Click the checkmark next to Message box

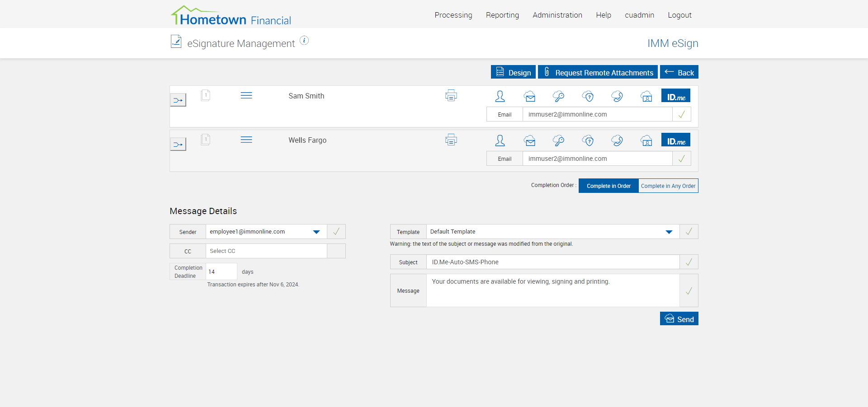click(689, 290)
